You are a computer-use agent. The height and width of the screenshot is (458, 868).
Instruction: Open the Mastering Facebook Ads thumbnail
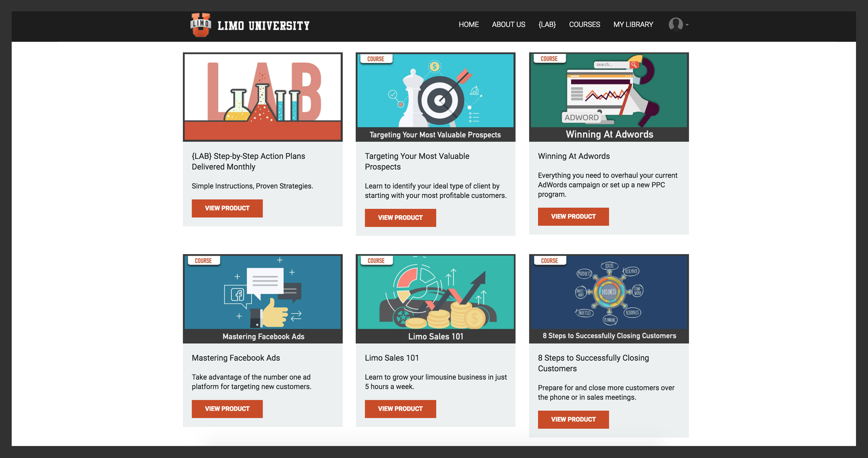[x=262, y=298]
